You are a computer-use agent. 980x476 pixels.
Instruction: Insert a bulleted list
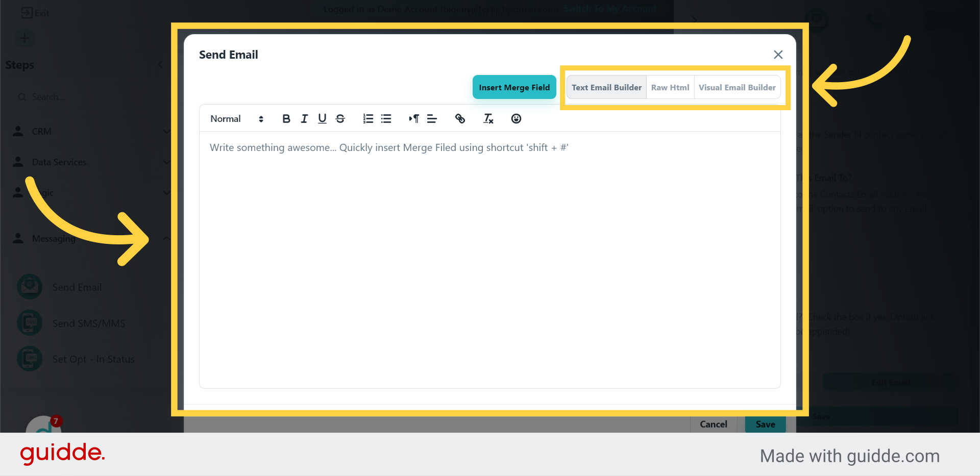click(386, 119)
